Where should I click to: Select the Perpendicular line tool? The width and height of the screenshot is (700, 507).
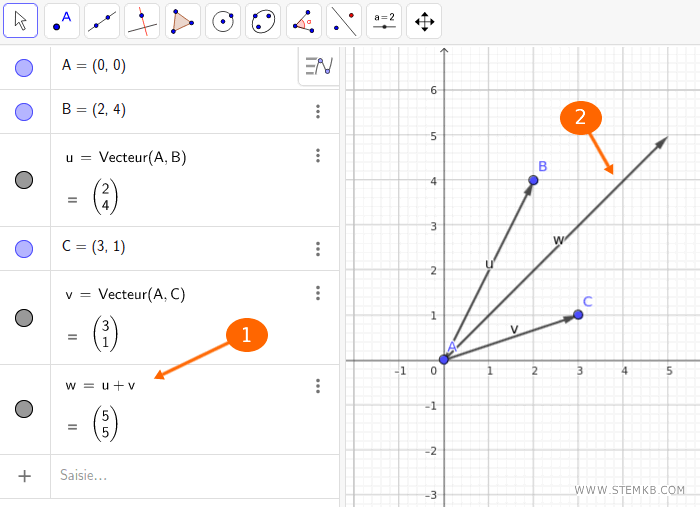pyautogui.click(x=143, y=21)
